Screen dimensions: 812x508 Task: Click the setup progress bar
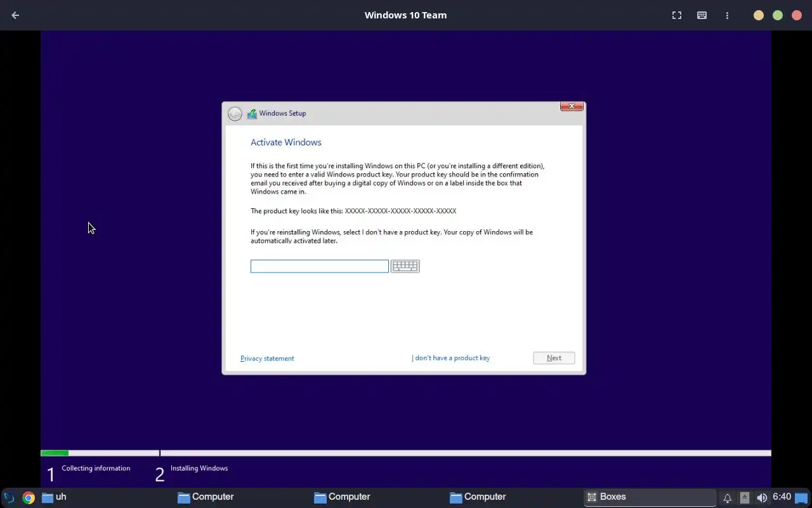(406, 453)
